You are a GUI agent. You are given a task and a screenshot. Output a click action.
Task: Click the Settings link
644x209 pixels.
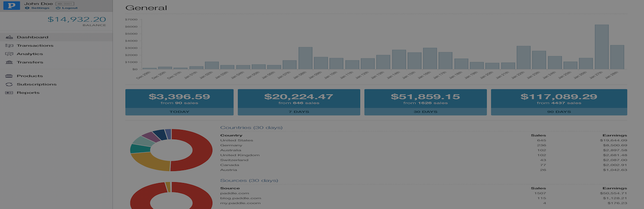coord(40,8)
